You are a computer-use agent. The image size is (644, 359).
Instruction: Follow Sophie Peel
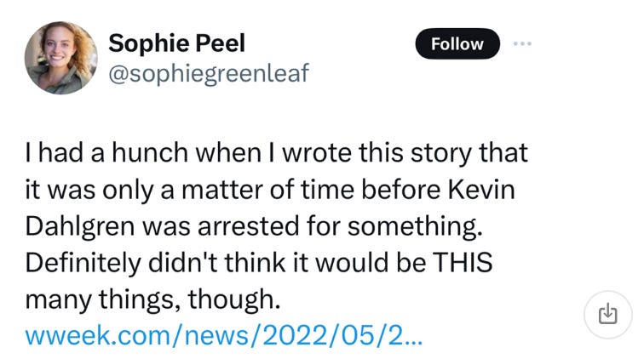coord(457,43)
